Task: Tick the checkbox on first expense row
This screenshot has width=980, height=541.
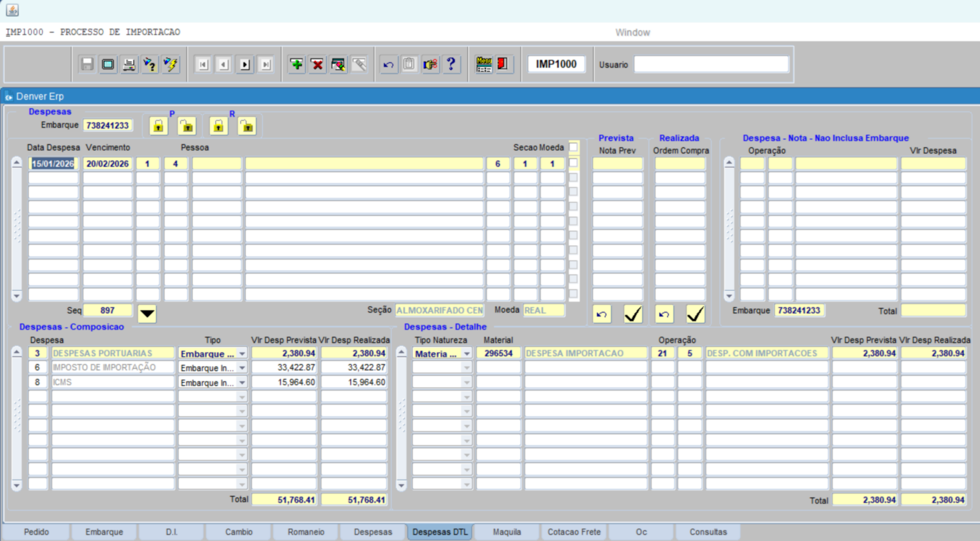Action: [x=573, y=163]
